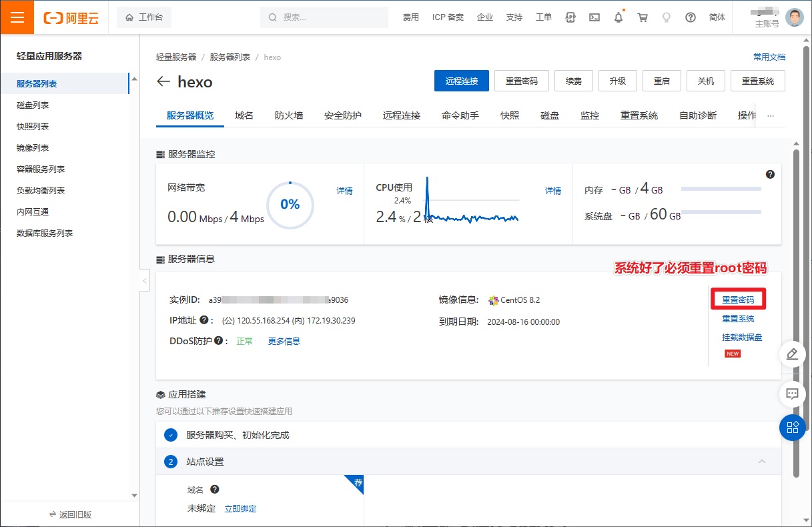
Task: Launch Cloud Shell terminal icon
Action: pos(594,17)
